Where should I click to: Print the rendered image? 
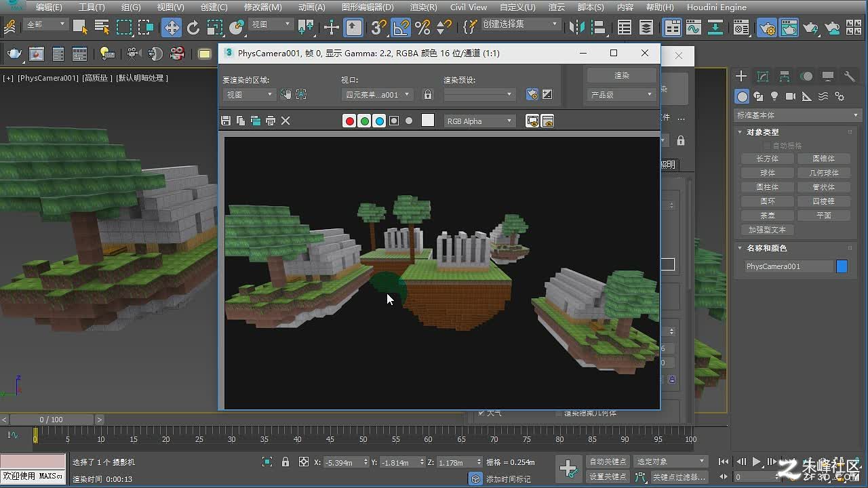271,121
